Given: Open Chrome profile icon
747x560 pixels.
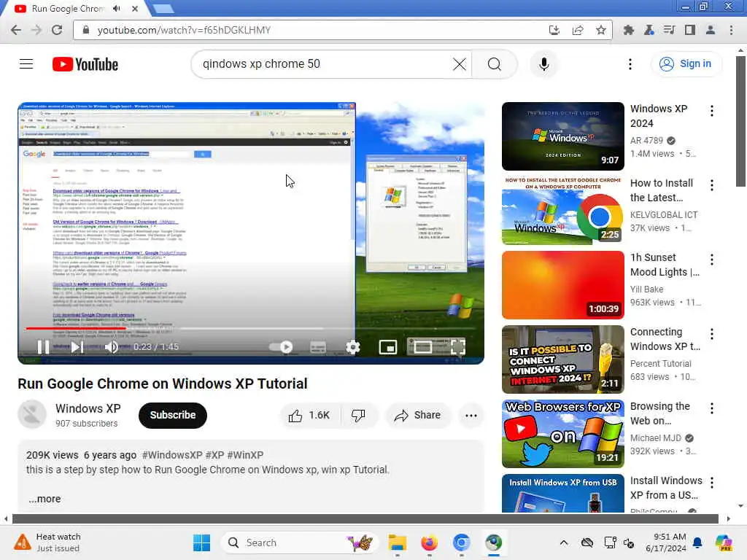Looking at the screenshot, I should point(710,30).
